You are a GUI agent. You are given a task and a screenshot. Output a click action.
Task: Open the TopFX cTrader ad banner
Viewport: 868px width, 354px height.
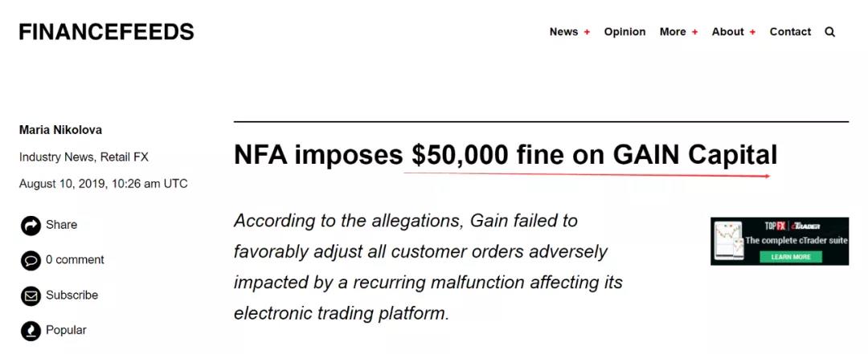[780, 241]
